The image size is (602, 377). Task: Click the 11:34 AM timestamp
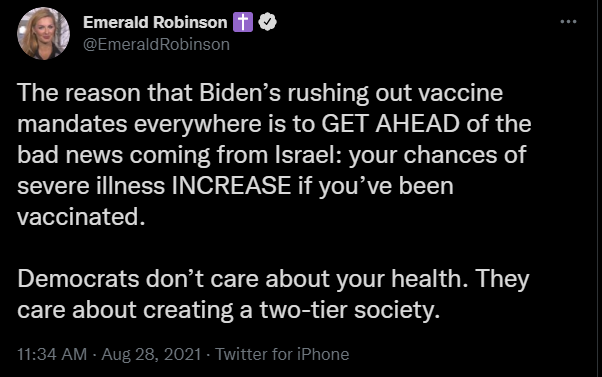coord(52,354)
